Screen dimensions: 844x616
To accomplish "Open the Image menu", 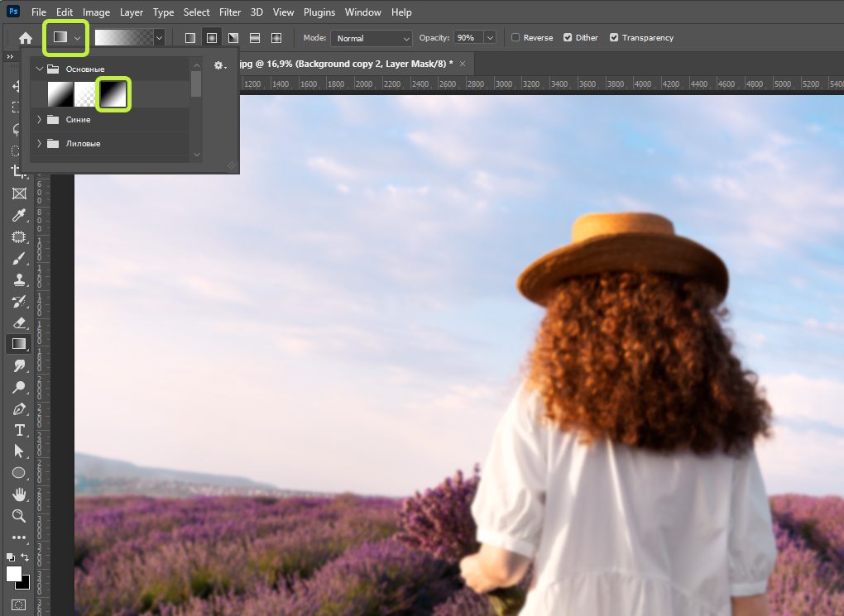I will coord(96,12).
